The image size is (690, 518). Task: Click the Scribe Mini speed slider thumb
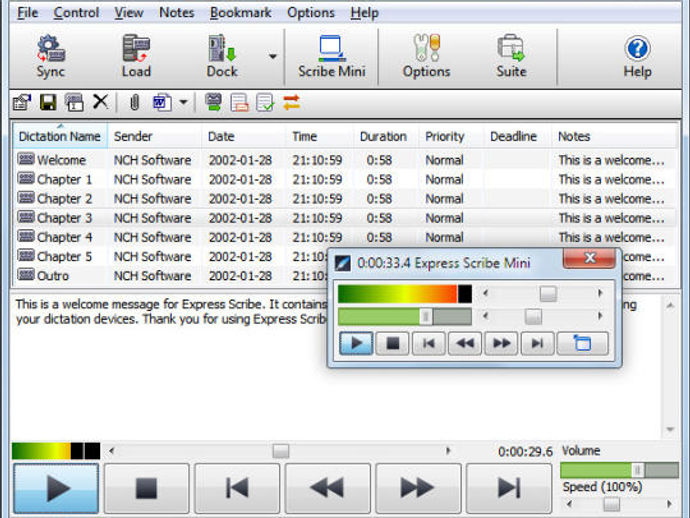point(533,316)
